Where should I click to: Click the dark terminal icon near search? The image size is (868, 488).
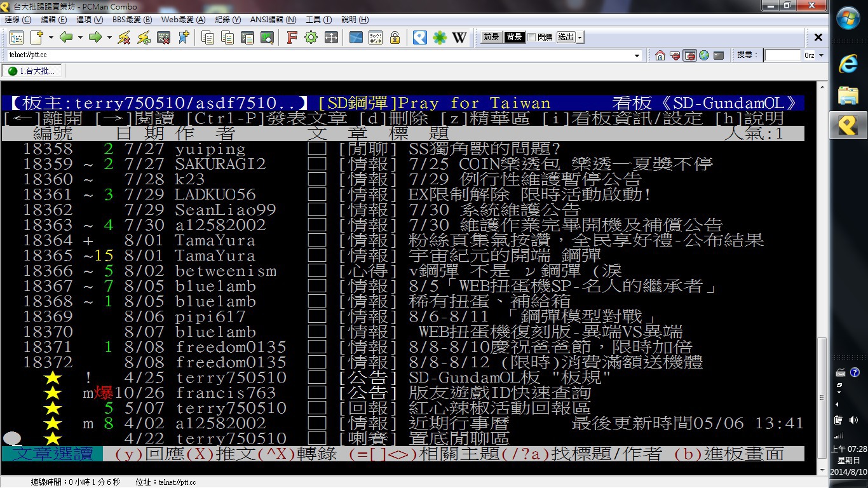pos(719,55)
